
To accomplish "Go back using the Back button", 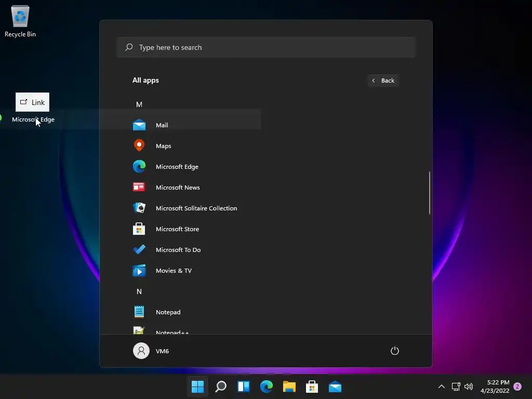I will point(383,81).
